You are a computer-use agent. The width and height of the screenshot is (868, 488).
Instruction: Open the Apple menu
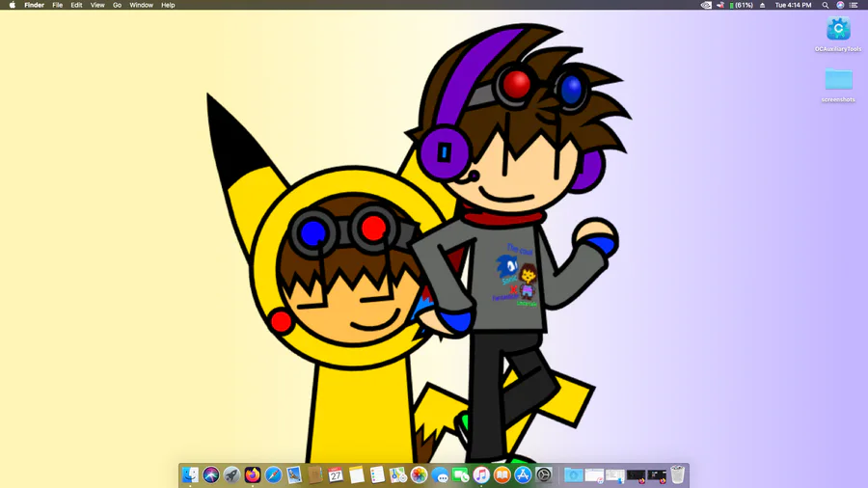13,5
